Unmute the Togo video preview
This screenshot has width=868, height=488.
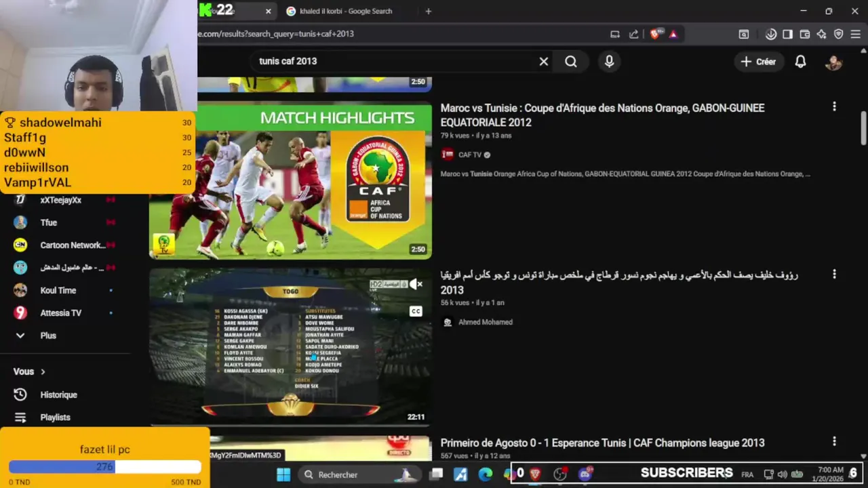pos(416,285)
